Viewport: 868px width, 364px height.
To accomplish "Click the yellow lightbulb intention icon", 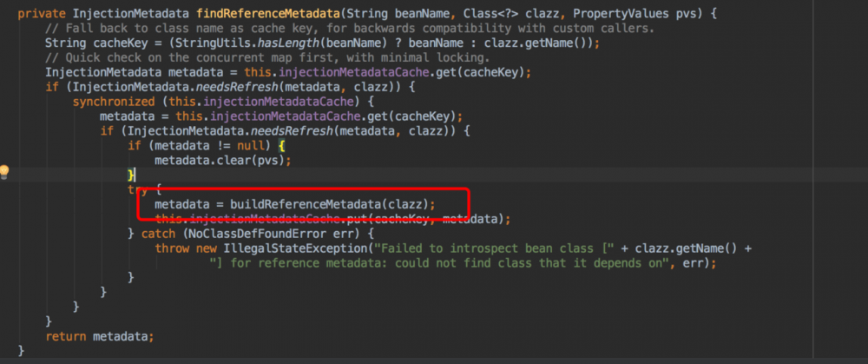I will [x=4, y=172].
